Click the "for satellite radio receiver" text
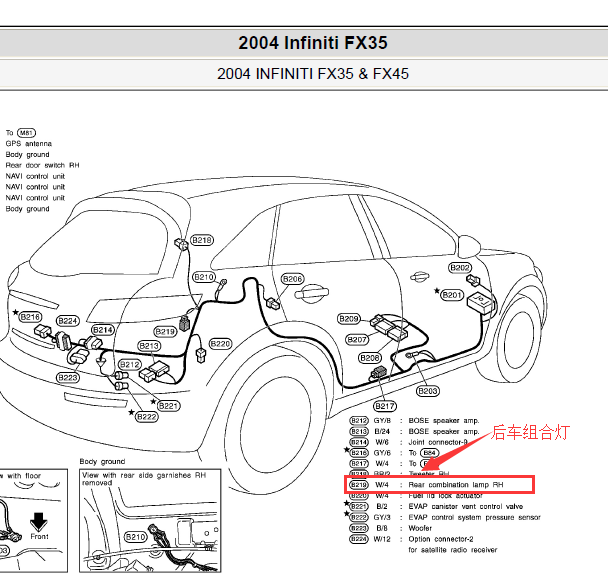 [453, 550]
